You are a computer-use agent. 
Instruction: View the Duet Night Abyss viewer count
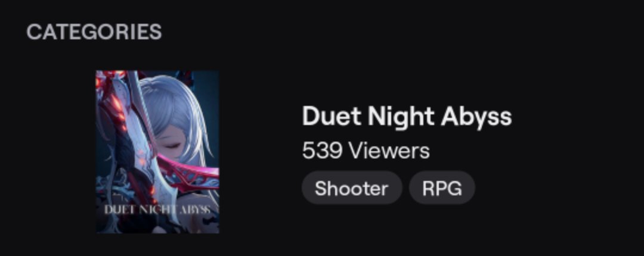(x=366, y=151)
